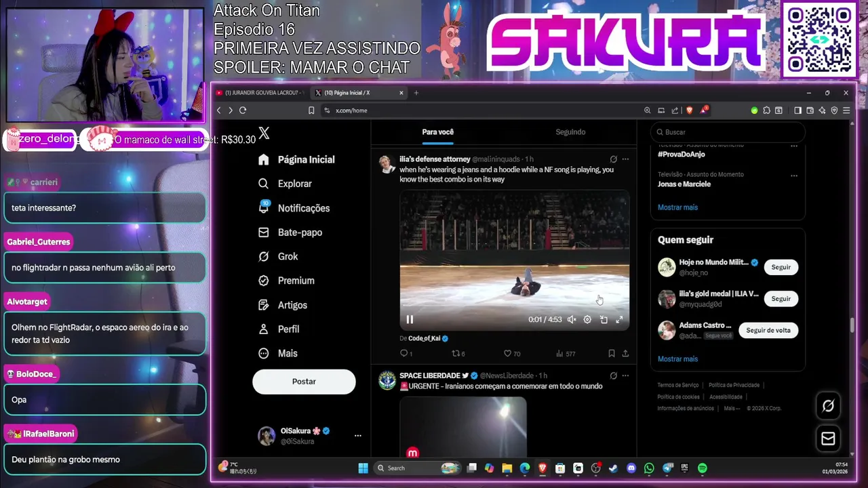The height and width of the screenshot is (488, 868).
Task: Open video settings gear
Action: (587, 319)
